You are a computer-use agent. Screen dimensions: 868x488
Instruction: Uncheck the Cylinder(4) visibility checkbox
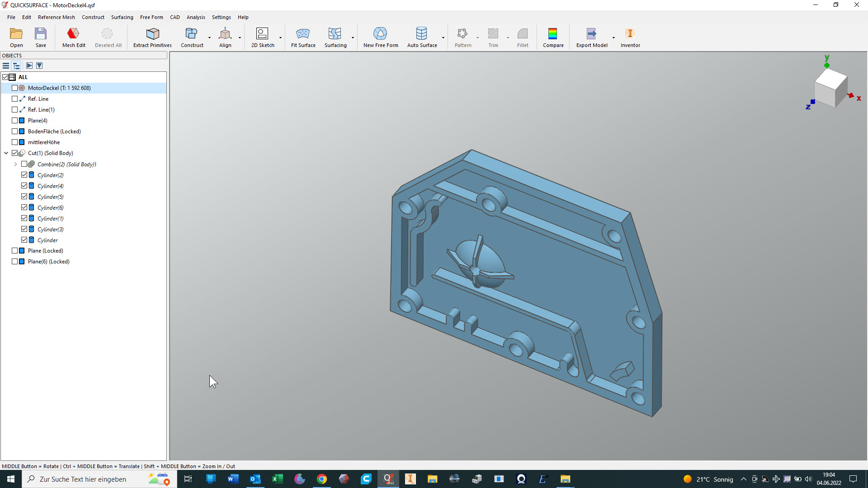click(x=24, y=186)
